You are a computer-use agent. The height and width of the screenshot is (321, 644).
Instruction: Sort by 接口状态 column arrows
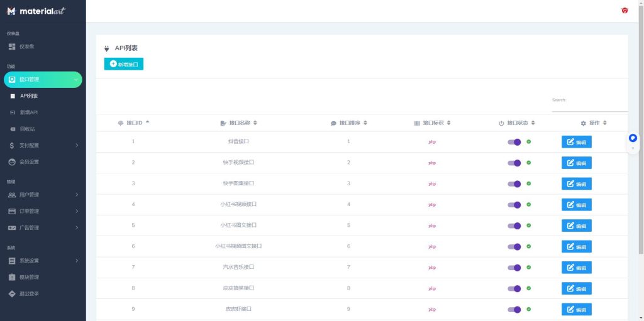click(533, 122)
